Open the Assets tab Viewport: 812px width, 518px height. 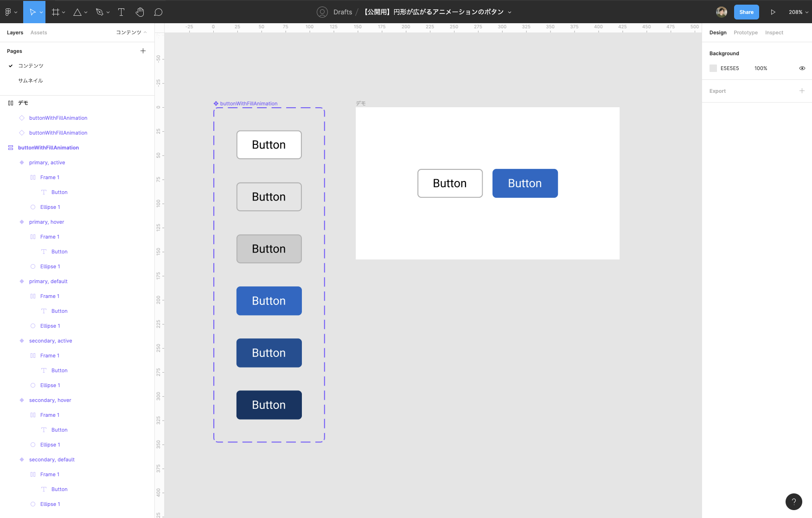click(x=38, y=32)
